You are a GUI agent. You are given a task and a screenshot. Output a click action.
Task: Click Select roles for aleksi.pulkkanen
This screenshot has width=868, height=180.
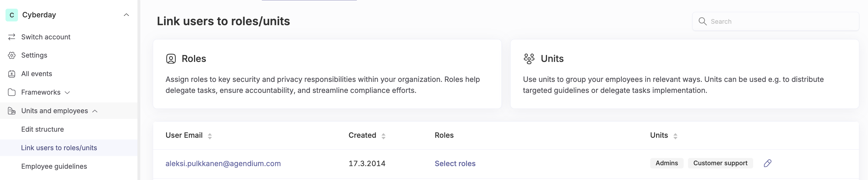[x=455, y=164]
